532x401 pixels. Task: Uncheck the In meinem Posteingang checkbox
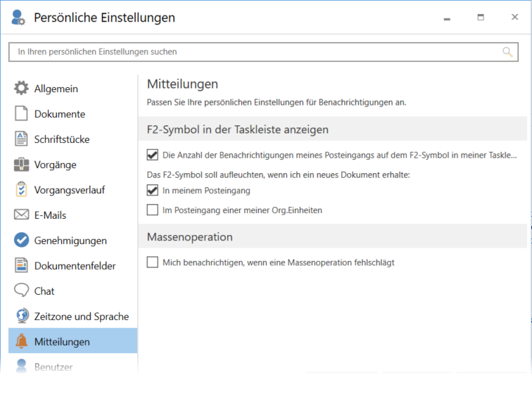click(152, 190)
